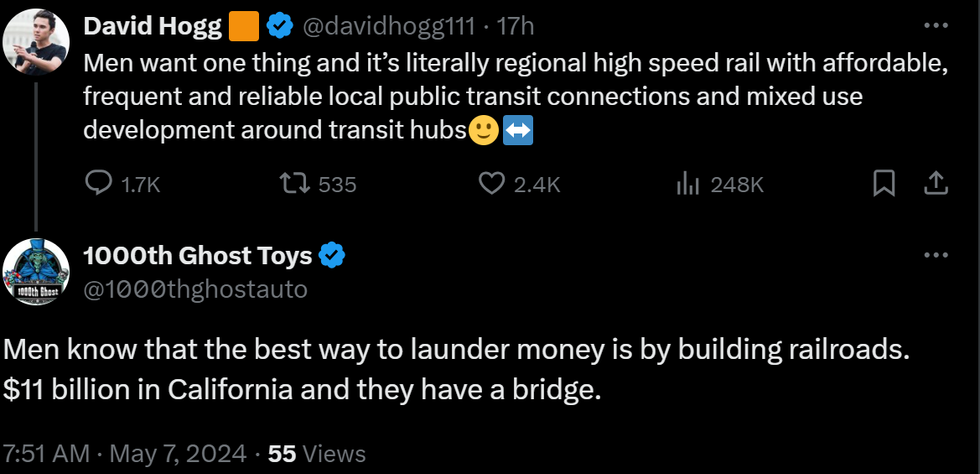This screenshot has height=474, width=980.
Task: Go to David Hogg's profile via his name
Action: pyautogui.click(x=151, y=27)
